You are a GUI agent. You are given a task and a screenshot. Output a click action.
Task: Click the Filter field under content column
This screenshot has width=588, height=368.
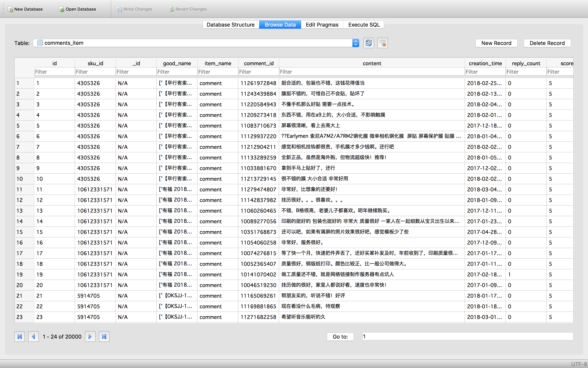pos(372,72)
